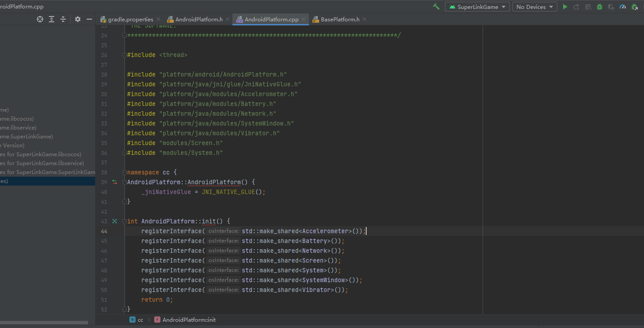Open the SuperLinkGame run configuration dropdown
The height and width of the screenshot is (328, 644).
click(x=477, y=7)
